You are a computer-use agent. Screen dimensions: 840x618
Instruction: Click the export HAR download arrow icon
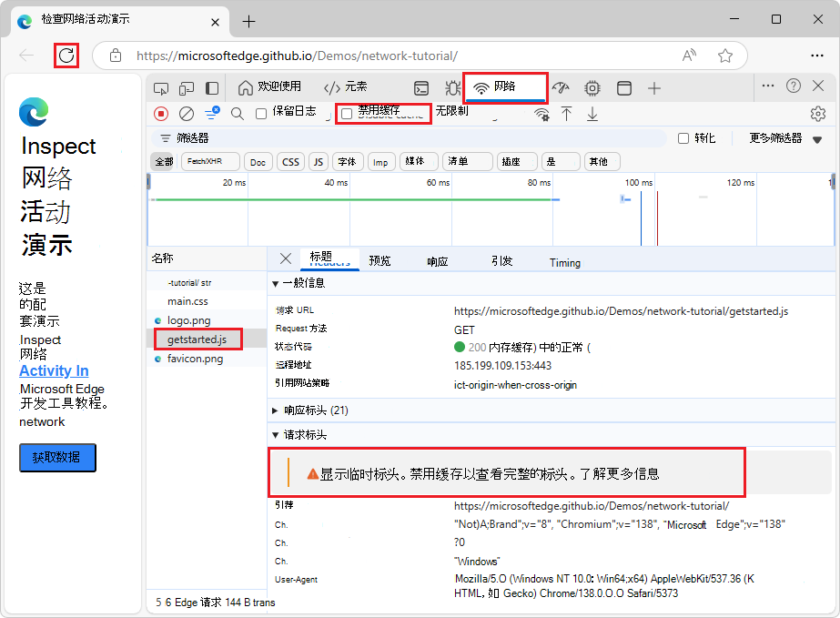592,113
